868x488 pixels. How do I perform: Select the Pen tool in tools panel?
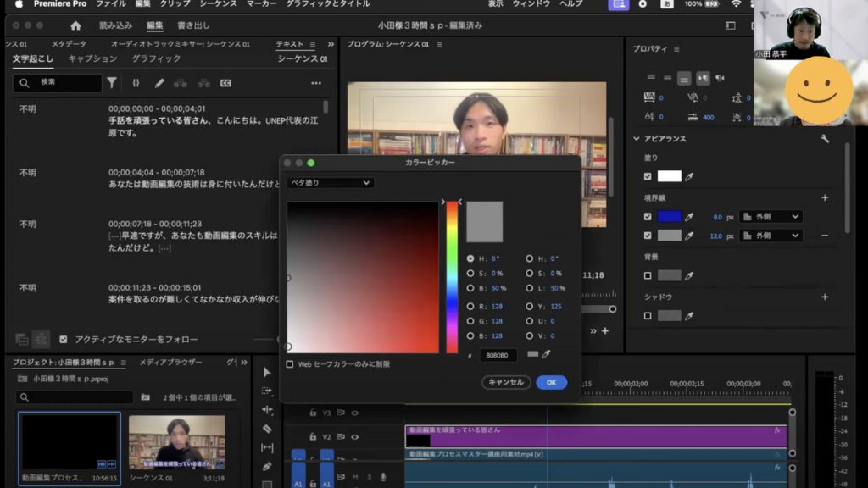pyautogui.click(x=267, y=467)
